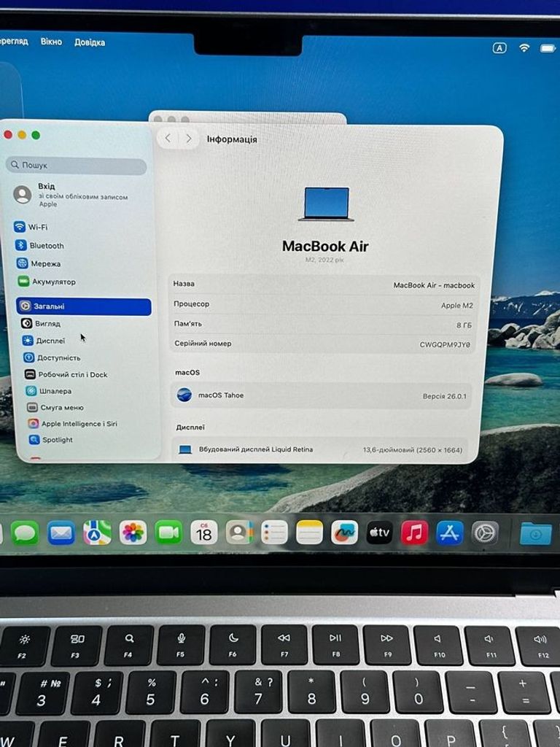This screenshot has height=747, width=560.
Task: Open Reminders from the Dock
Action: 274,533
